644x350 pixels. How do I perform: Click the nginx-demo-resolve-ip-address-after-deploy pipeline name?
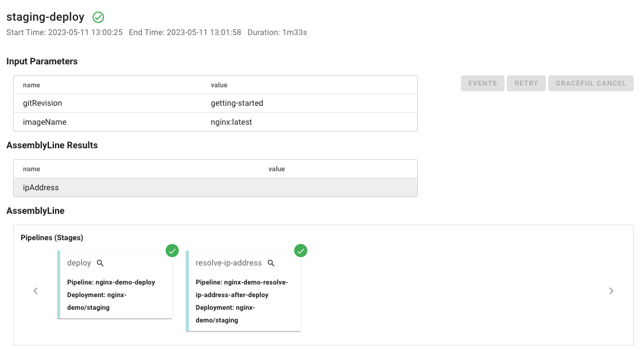coord(242,289)
